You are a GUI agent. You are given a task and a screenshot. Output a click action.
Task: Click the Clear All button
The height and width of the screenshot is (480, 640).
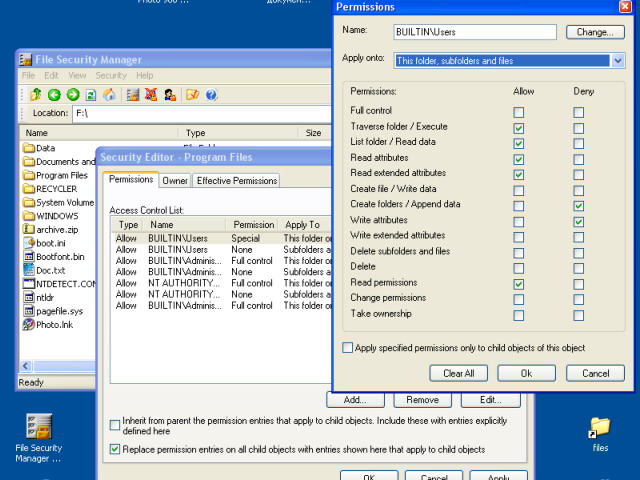pyautogui.click(x=459, y=373)
